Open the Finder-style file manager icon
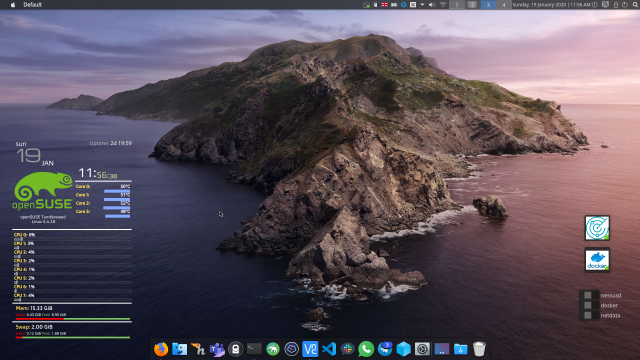Screen dimensions: 640x360 click(x=180, y=349)
